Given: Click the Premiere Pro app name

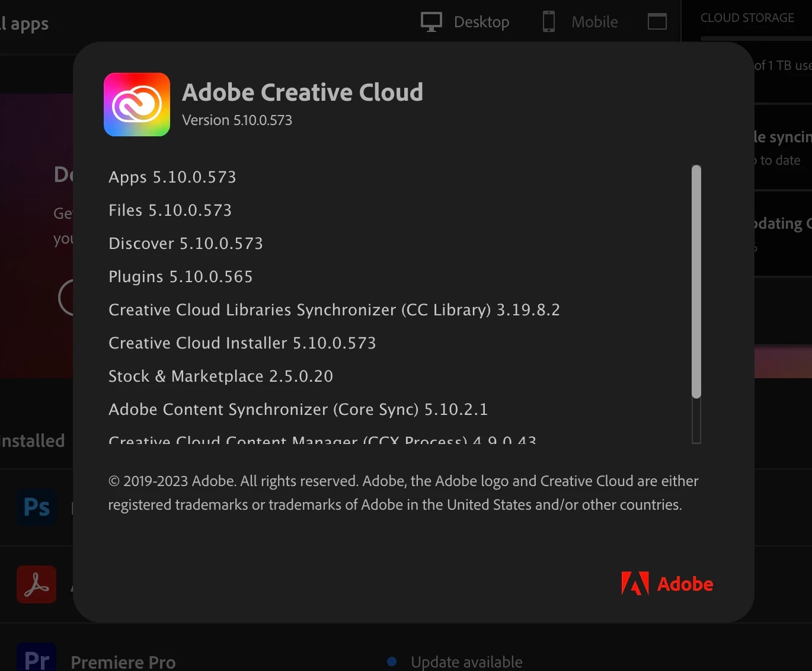Looking at the screenshot, I should pyautogui.click(x=123, y=662).
